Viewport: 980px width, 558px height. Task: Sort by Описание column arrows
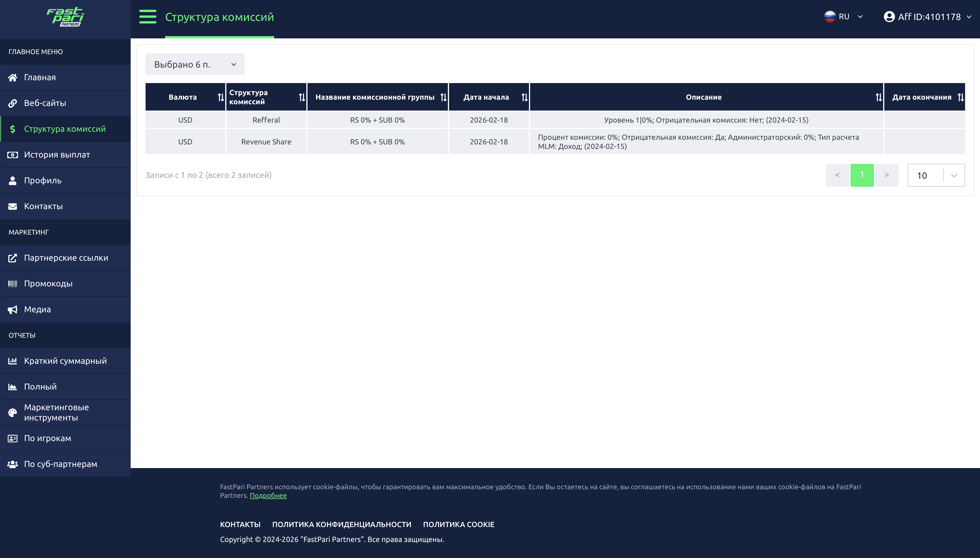click(879, 97)
